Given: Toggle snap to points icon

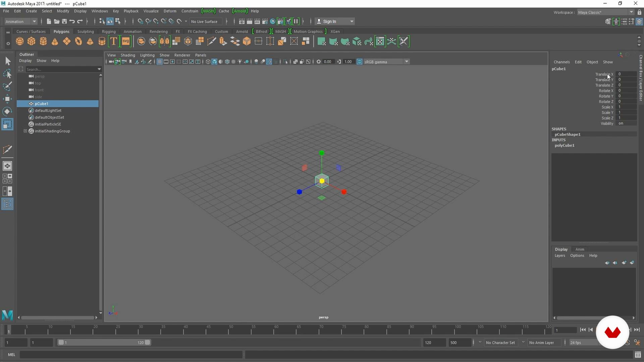Looking at the screenshot, I should click(156, 21).
